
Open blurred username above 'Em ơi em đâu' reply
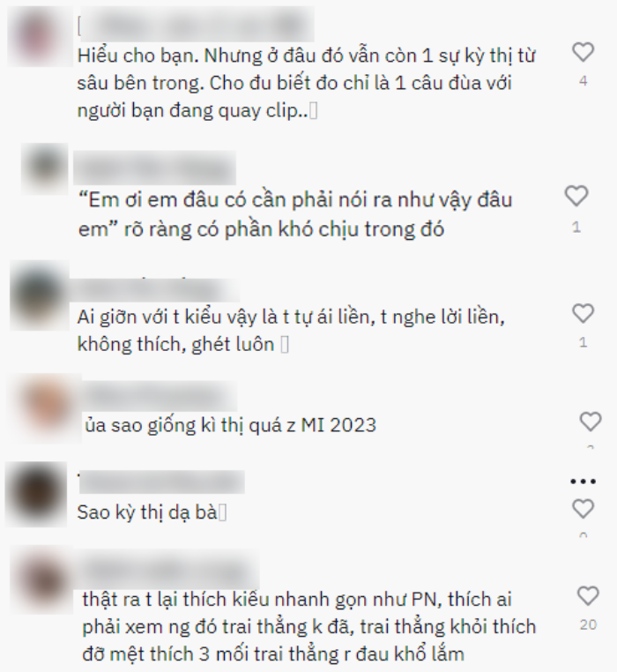click(154, 168)
